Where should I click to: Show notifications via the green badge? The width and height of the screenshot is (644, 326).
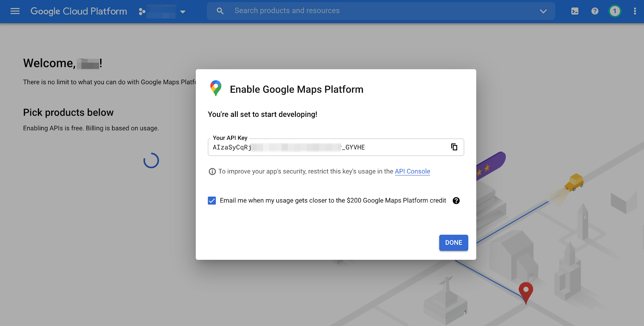[x=615, y=11]
